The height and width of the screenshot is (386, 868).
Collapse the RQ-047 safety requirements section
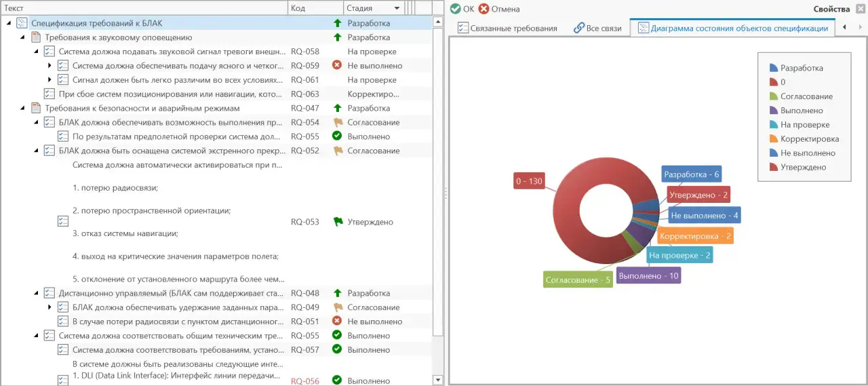tap(22, 108)
